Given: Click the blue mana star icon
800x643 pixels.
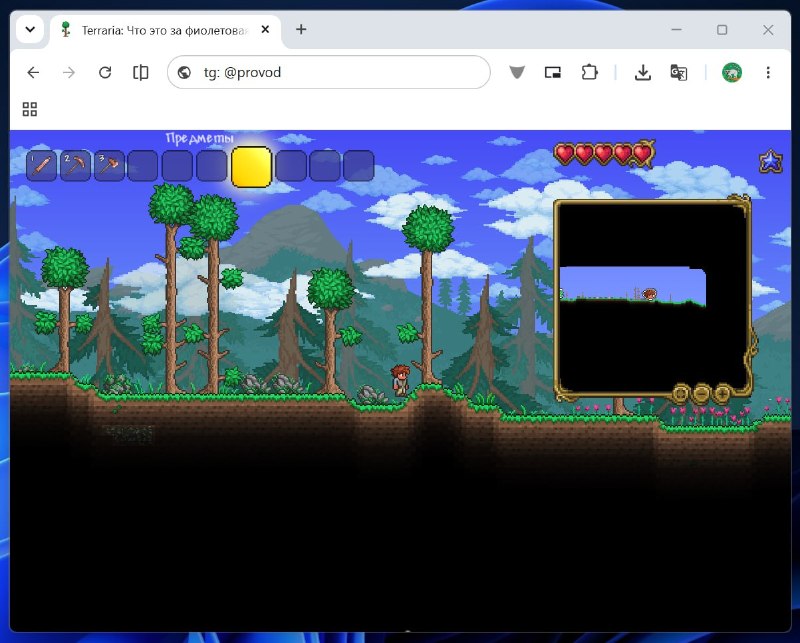Looking at the screenshot, I should tap(770, 161).
